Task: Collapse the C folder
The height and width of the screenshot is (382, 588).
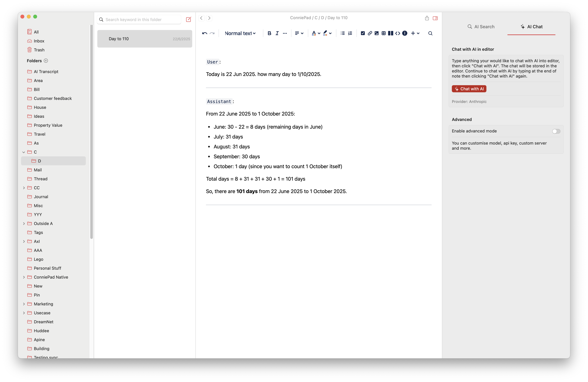Action: 24,152
